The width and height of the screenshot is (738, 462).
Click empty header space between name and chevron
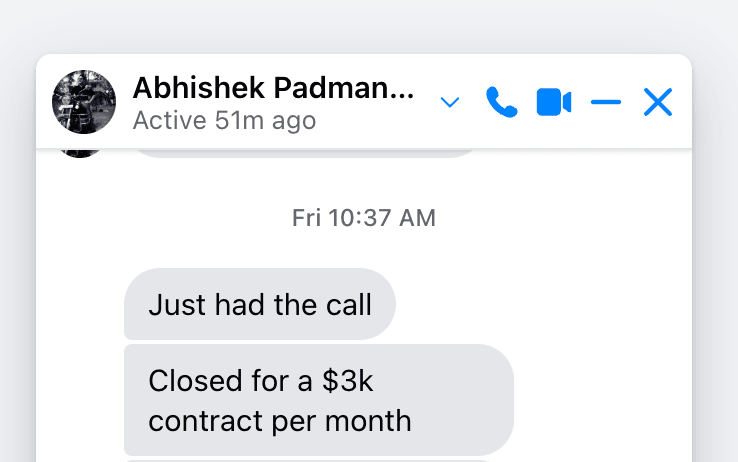pos(427,102)
